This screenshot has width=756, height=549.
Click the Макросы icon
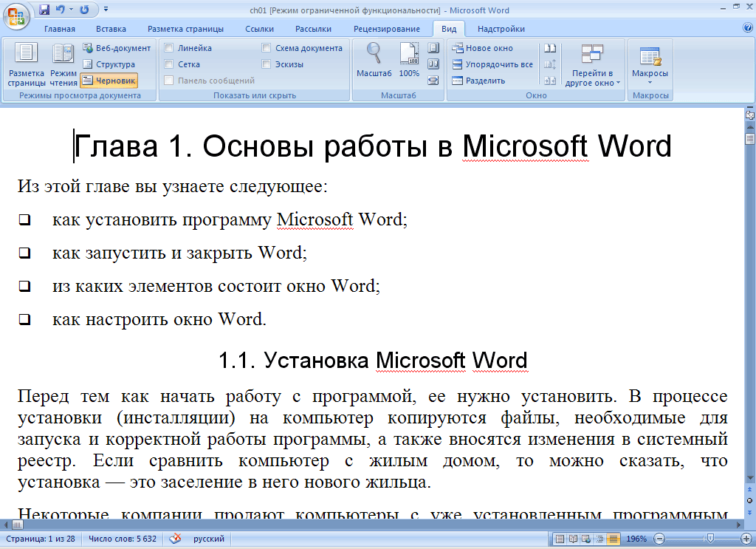point(650,56)
